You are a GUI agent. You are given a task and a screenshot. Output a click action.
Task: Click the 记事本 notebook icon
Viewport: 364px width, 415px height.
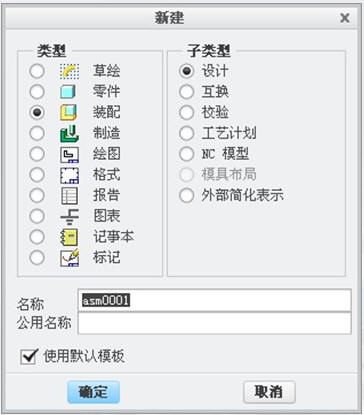[x=69, y=237]
